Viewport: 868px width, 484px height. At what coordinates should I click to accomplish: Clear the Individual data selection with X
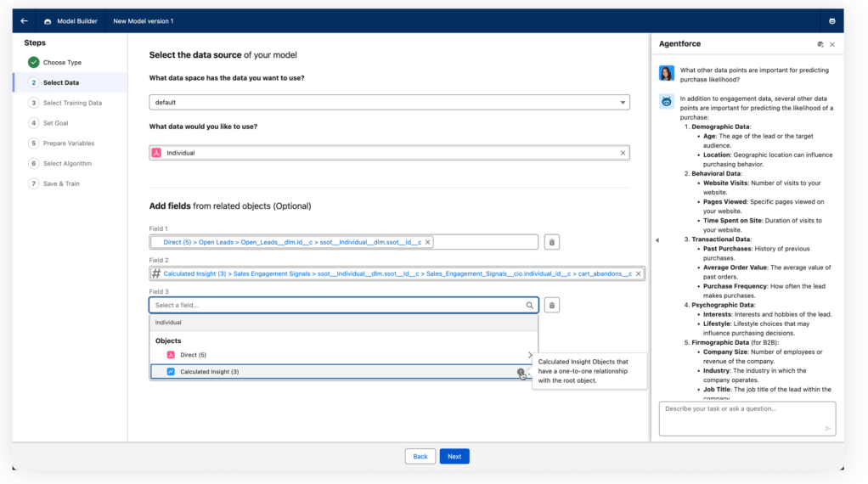pos(623,153)
